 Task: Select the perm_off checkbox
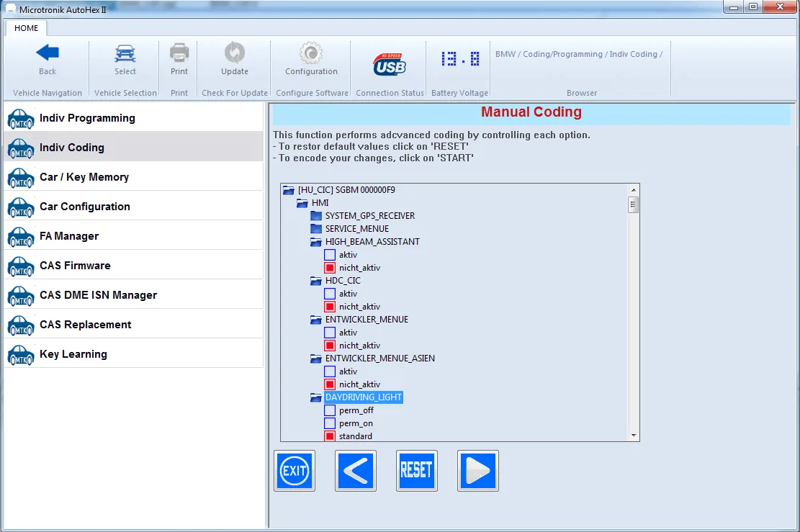pyautogui.click(x=330, y=410)
